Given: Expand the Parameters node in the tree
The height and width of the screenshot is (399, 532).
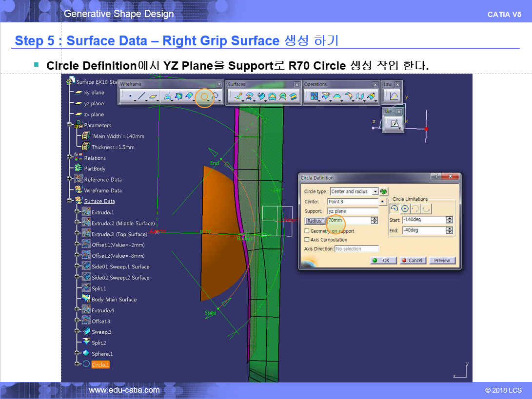Looking at the screenshot, I should (x=70, y=125).
